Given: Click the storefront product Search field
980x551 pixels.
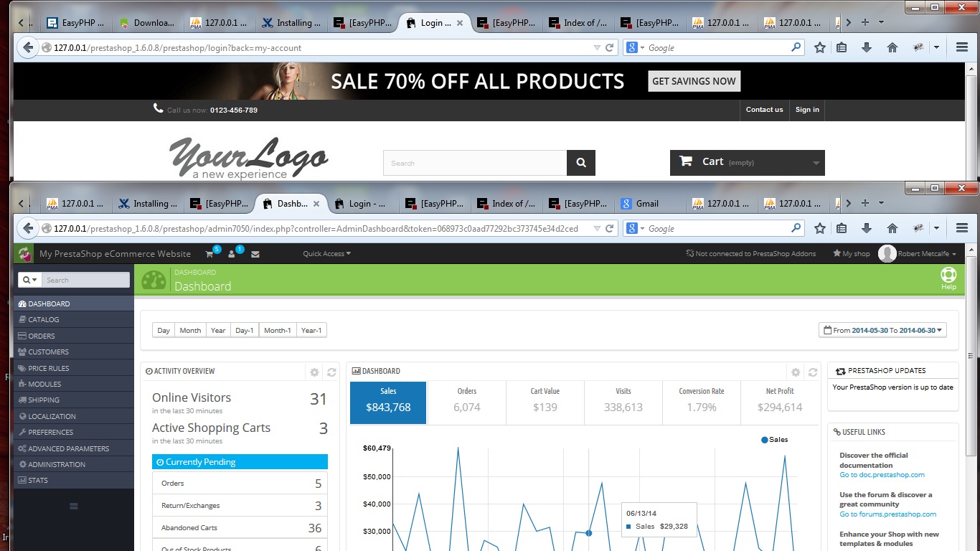Looking at the screenshot, I should click(475, 163).
